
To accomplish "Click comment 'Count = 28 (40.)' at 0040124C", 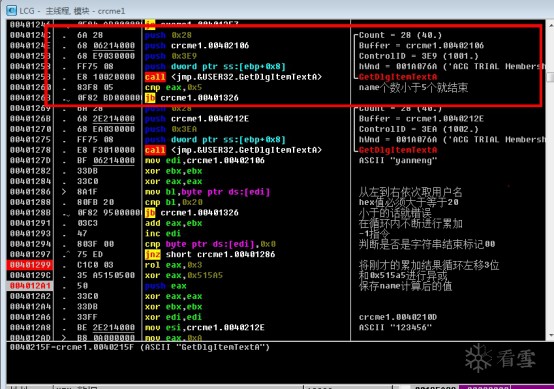I will coord(400,35).
